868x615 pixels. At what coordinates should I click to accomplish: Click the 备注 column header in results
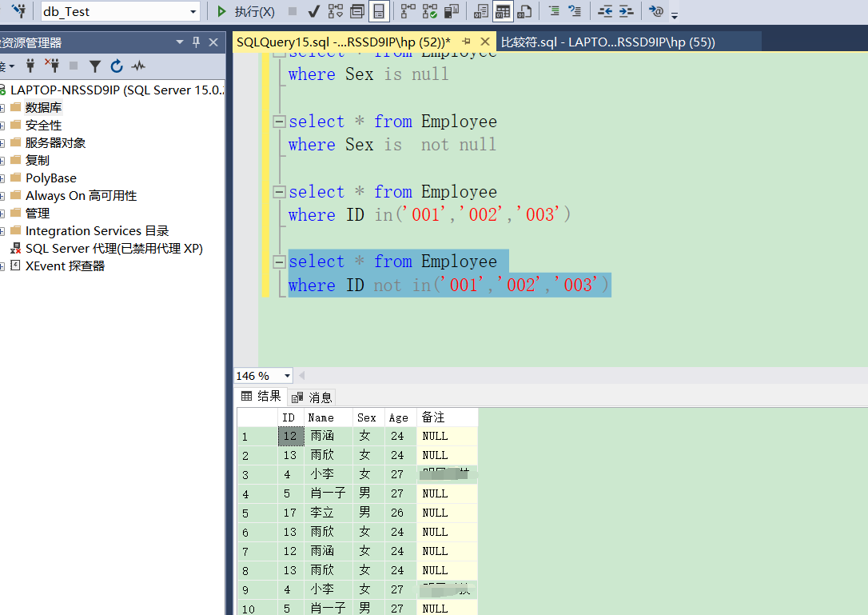pyautogui.click(x=448, y=417)
